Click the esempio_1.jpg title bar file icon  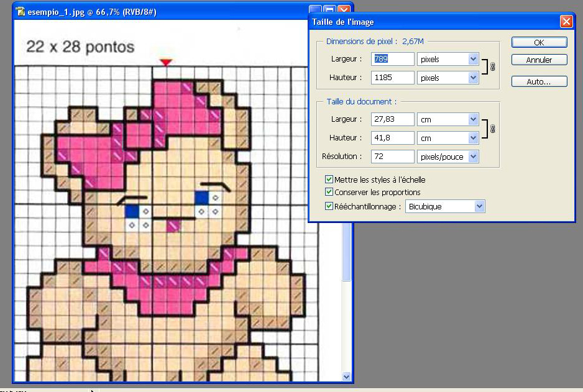tap(20, 11)
